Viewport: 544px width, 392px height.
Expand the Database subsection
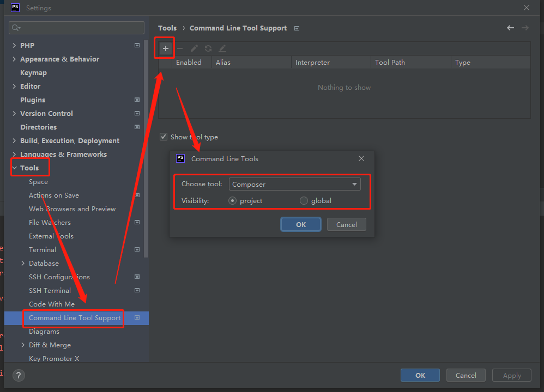(23, 264)
